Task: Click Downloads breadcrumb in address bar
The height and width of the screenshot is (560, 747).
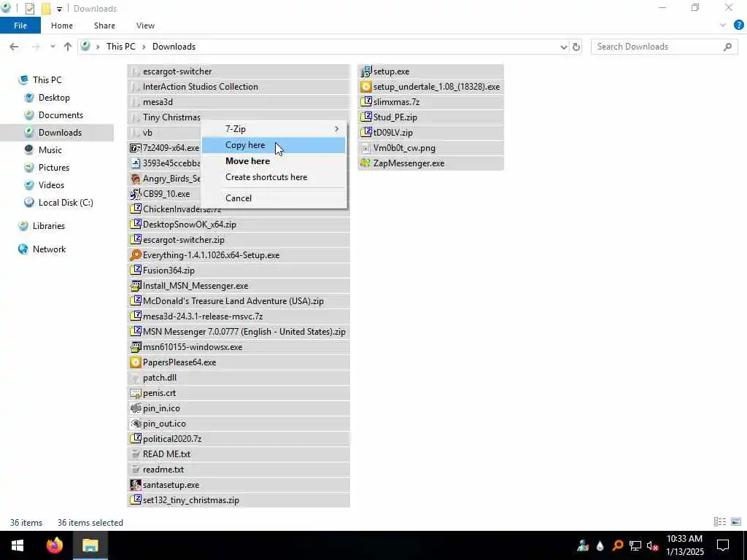Action: tap(174, 47)
